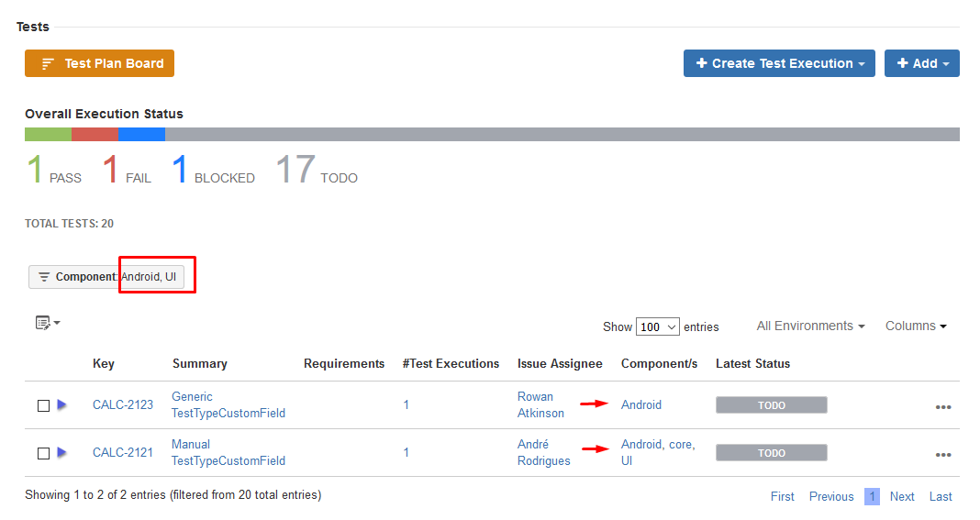Open the list export icon menu

point(47,323)
